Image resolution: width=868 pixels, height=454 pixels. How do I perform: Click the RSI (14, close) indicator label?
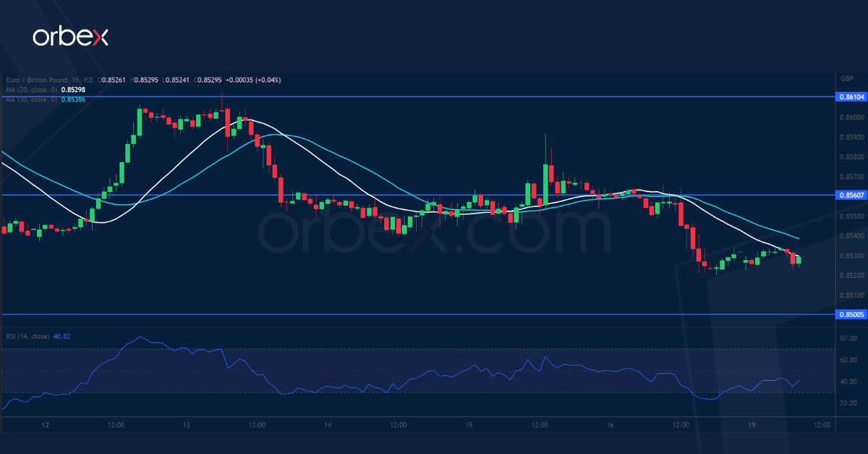click(27, 336)
